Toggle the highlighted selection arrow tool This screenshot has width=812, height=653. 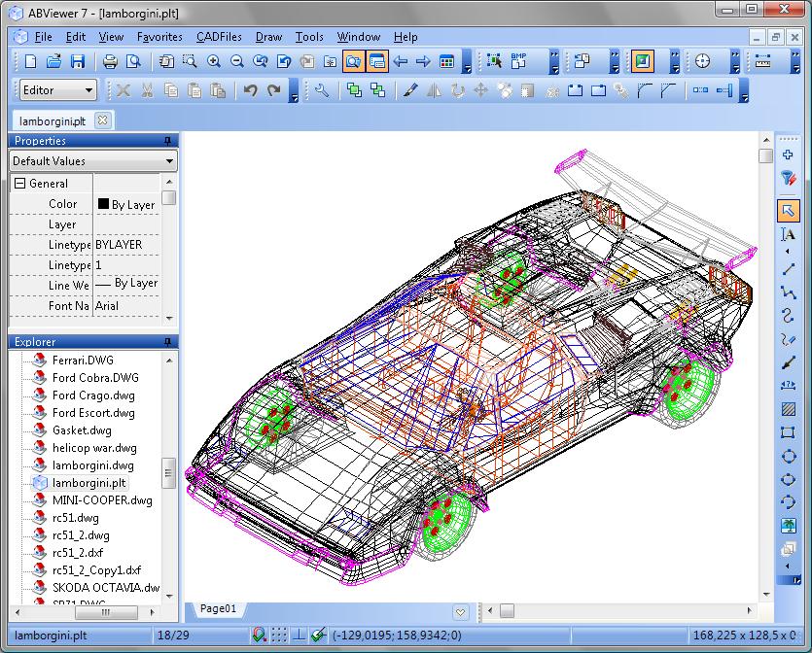(x=789, y=211)
